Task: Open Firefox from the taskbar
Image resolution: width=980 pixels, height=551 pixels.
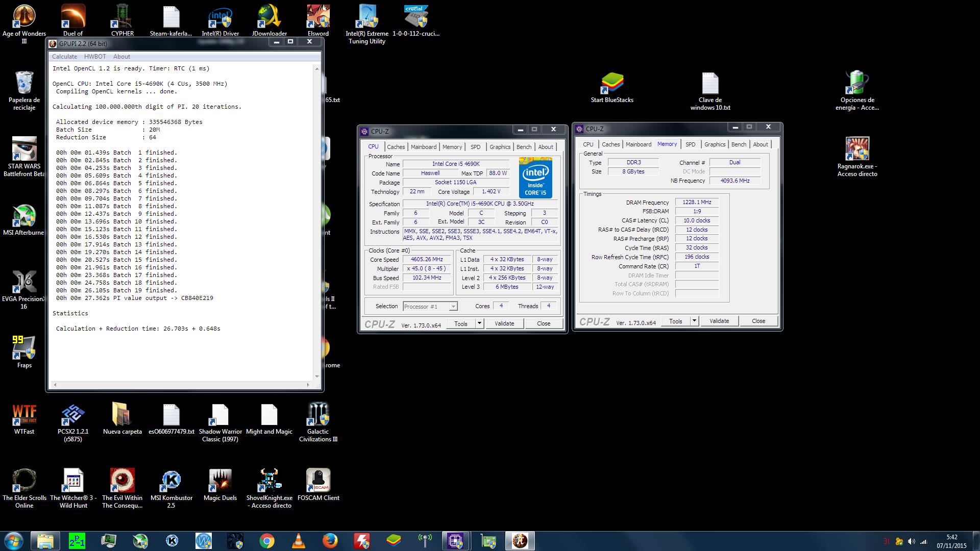Action: [x=330, y=541]
